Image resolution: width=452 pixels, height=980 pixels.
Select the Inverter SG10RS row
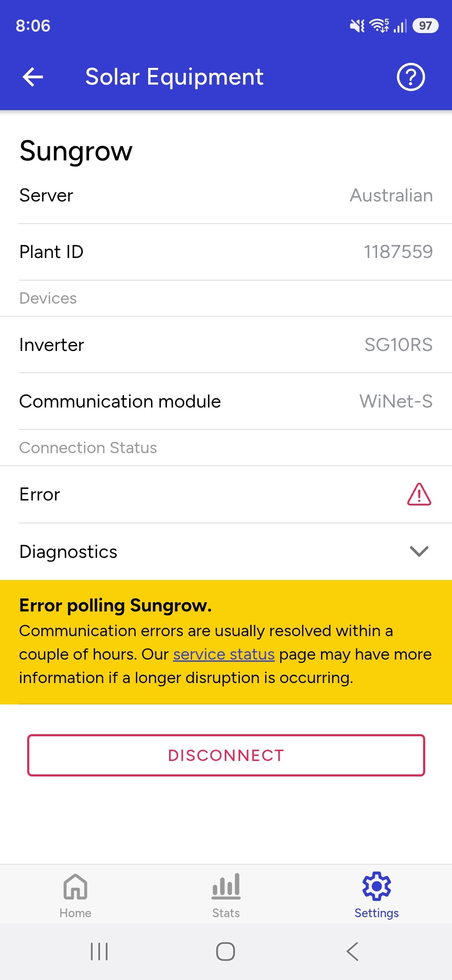(x=226, y=345)
